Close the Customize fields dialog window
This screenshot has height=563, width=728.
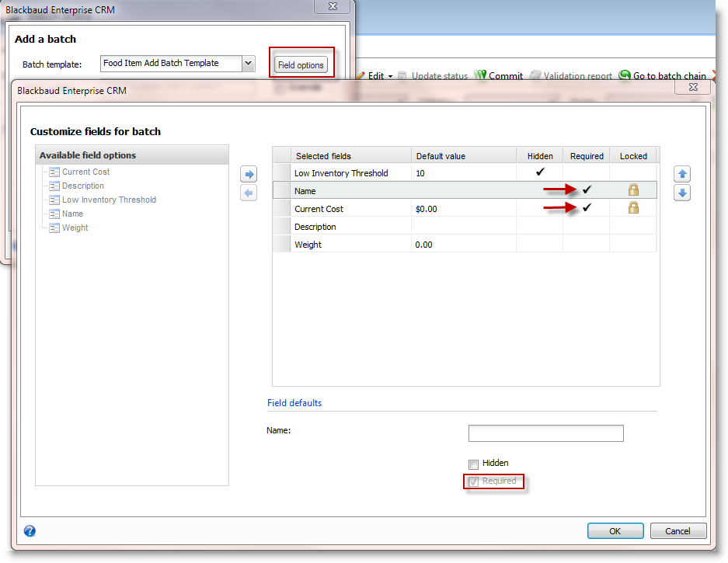[x=693, y=87]
